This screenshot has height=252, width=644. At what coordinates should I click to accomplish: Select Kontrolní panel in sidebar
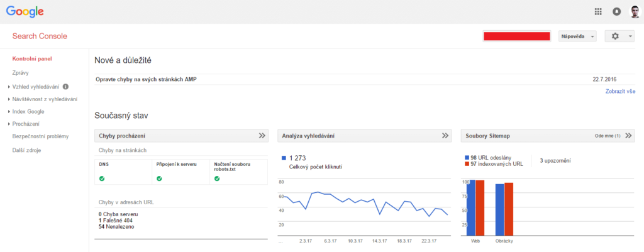coord(32,58)
